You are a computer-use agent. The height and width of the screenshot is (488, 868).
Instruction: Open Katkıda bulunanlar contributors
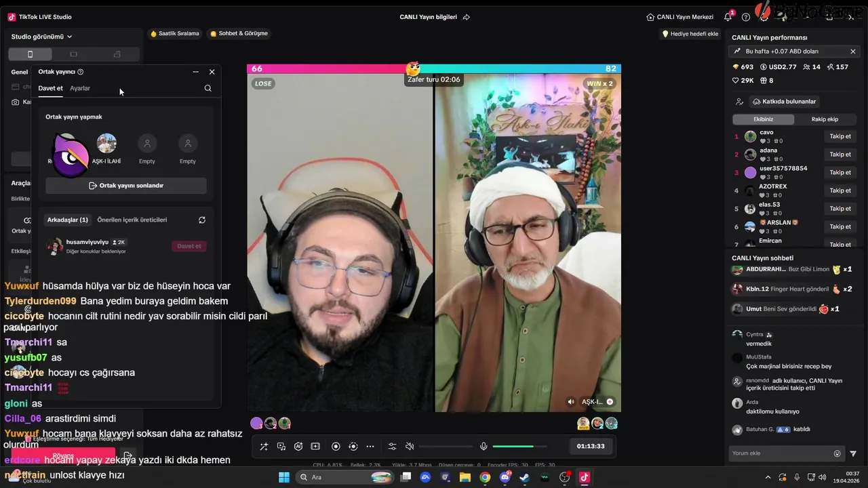click(x=785, y=102)
